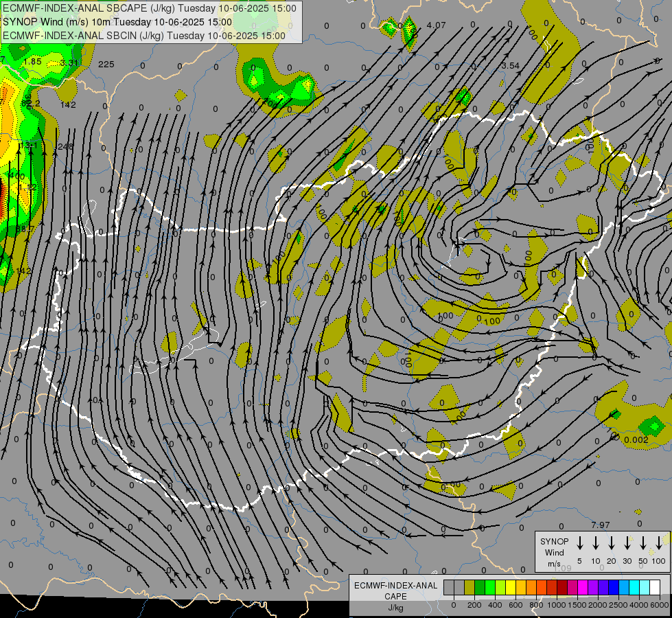Click the 800 tick label on CAPE scale
The image size is (672, 618).
536,605
